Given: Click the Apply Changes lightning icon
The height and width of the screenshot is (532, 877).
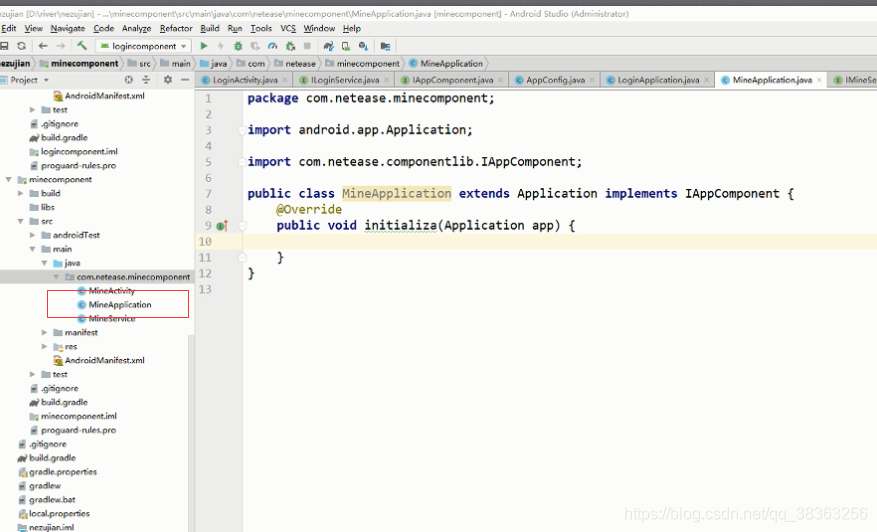Looking at the screenshot, I should coord(220,46).
